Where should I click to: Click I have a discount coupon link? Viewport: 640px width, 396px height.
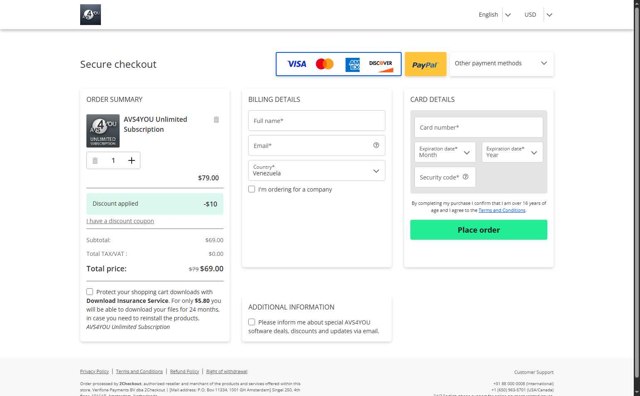(x=120, y=221)
